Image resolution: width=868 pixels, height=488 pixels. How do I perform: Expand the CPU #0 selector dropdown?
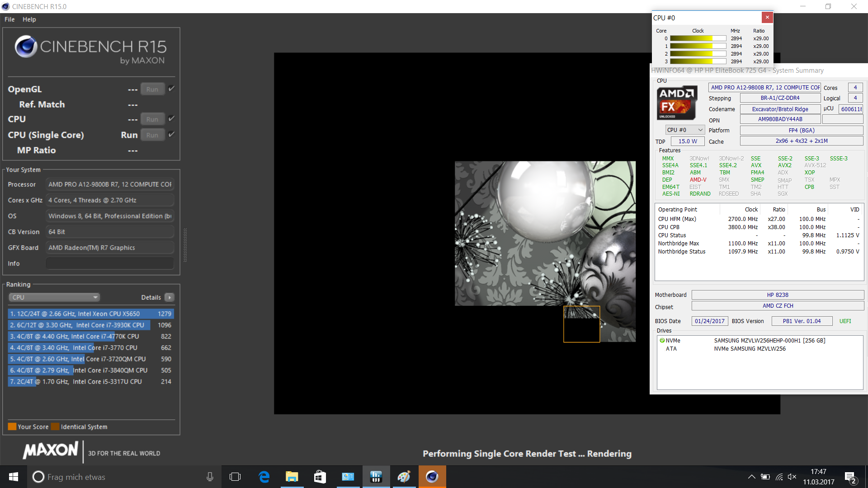685,130
